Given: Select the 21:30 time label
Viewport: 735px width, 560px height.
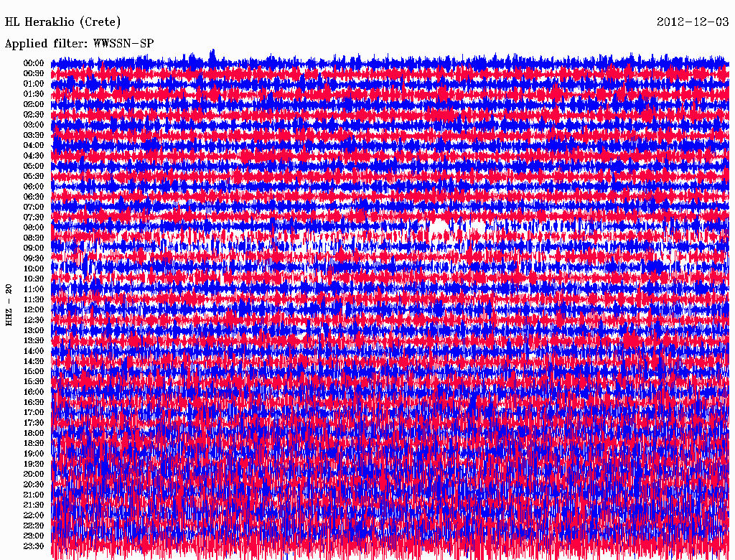Looking at the screenshot, I should tap(33, 505).
